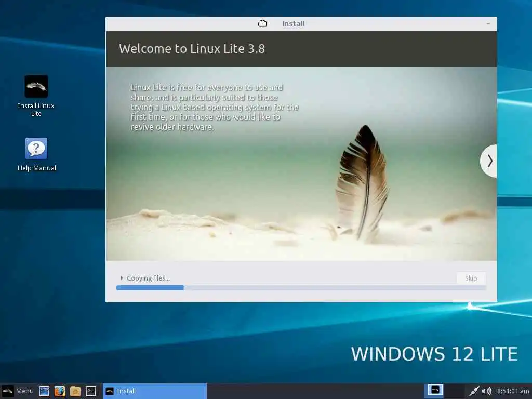Launch Firefox from the taskbar
The height and width of the screenshot is (399, 532).
pyautogui.click(x=59, y=391)
